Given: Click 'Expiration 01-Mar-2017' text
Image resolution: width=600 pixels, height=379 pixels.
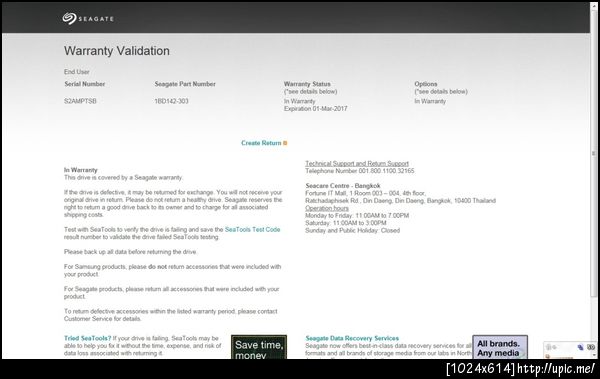Looking at the screenshot, I should pyautogui.click(x=315, y=109).
